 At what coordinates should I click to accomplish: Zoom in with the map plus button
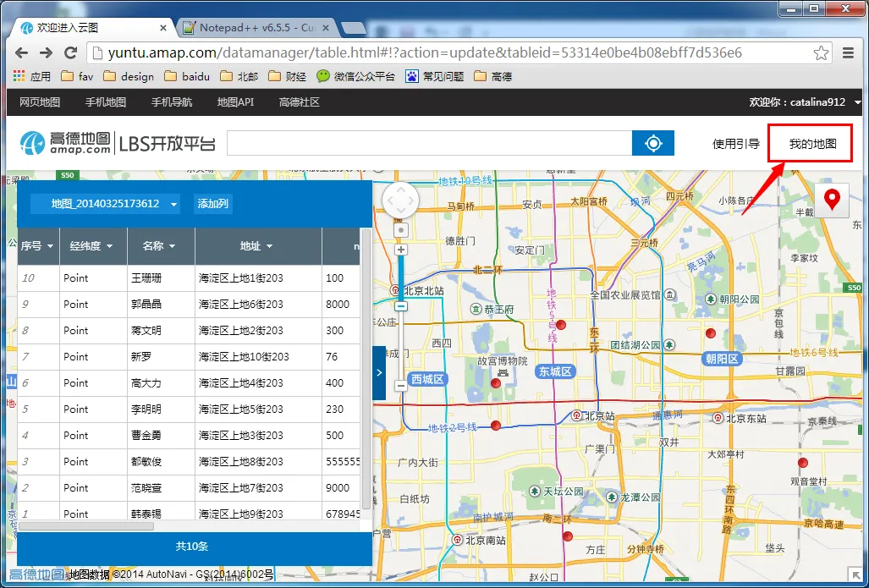coord(401,250)
